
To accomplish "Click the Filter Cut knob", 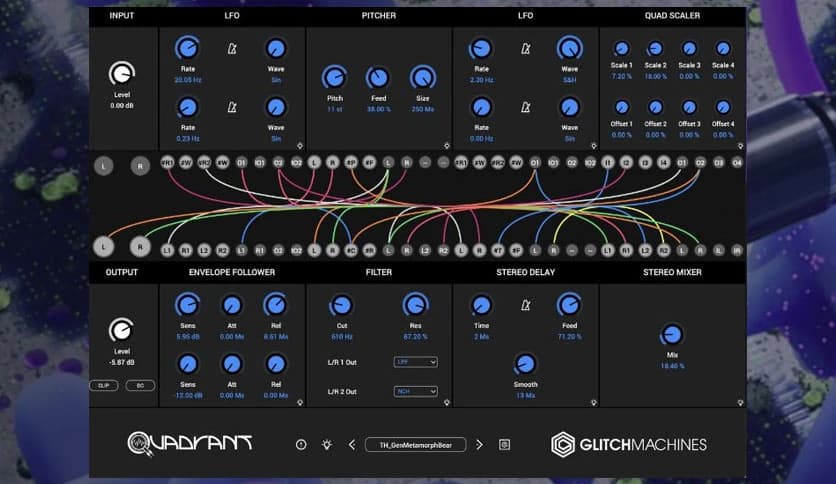I will pyautogui.click(x=341, y=305).
